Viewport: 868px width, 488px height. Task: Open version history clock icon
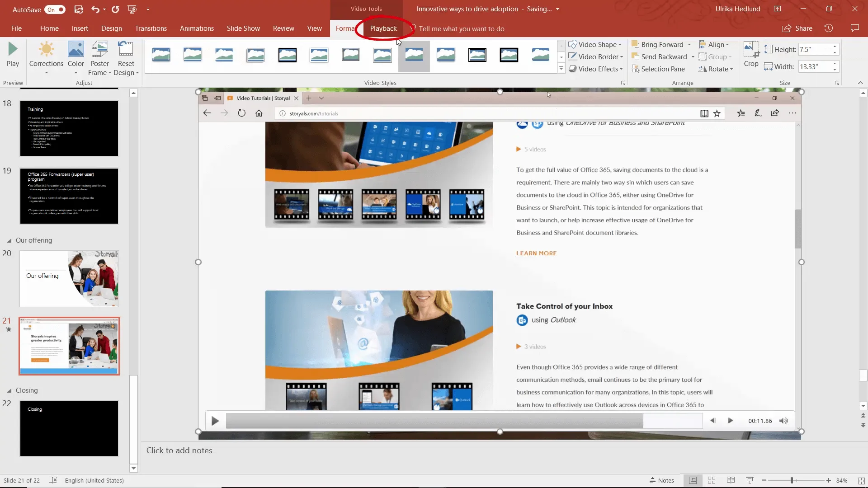[x=829, y=28]
